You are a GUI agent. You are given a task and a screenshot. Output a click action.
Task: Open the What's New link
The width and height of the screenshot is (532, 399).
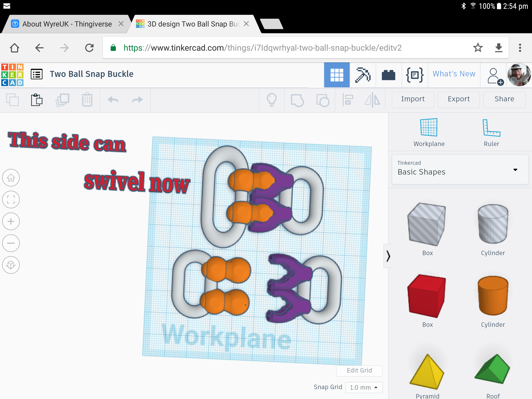[454, 74]
